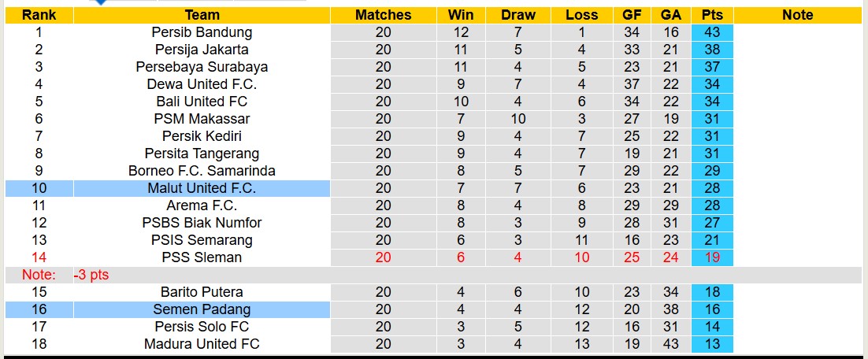
Task: Click the GF column header
Action: point(632,15)
